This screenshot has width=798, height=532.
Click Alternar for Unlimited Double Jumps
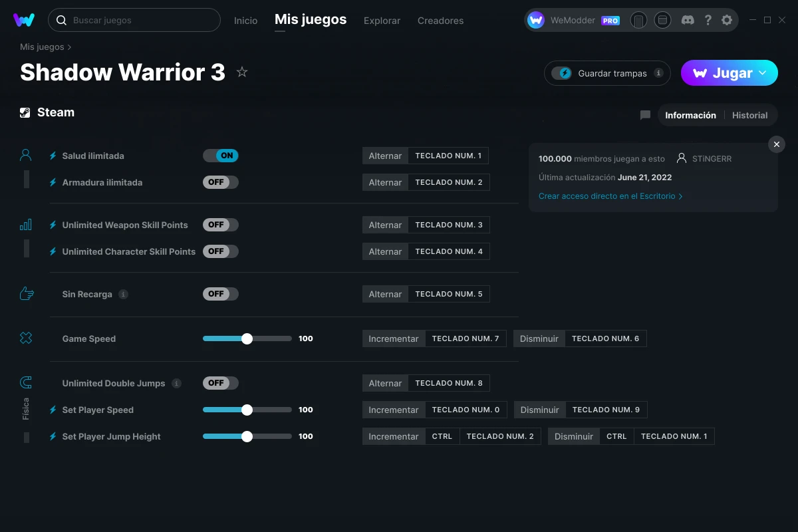pos(385,383)
